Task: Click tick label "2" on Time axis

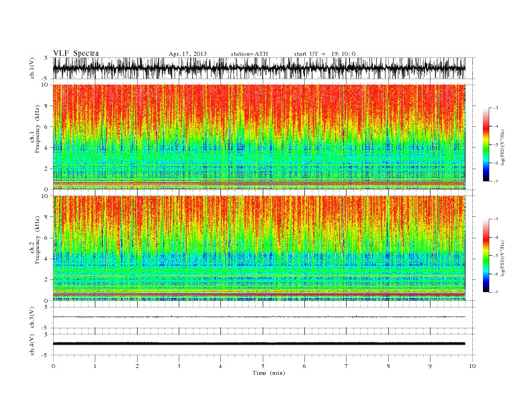Action: pyautogui.click(x=137, y=366)
